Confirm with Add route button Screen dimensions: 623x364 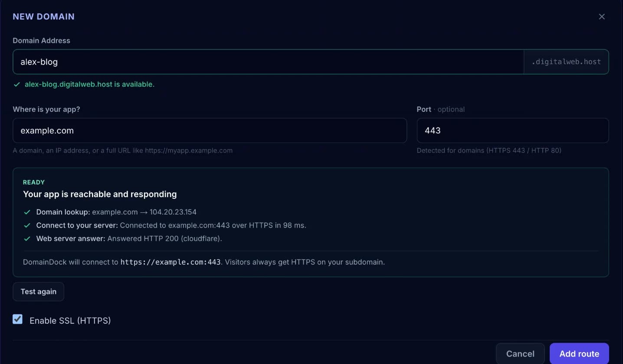click(579, 354)
